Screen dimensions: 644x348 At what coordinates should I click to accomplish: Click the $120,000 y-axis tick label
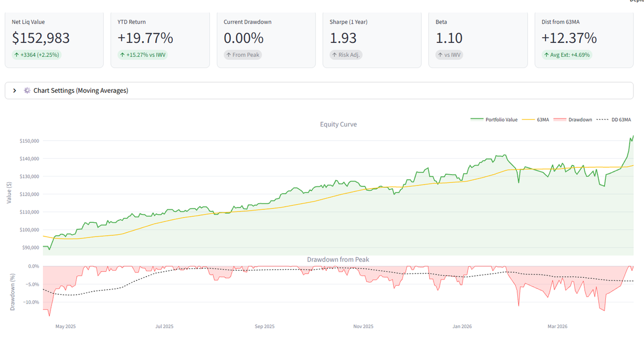30,194
